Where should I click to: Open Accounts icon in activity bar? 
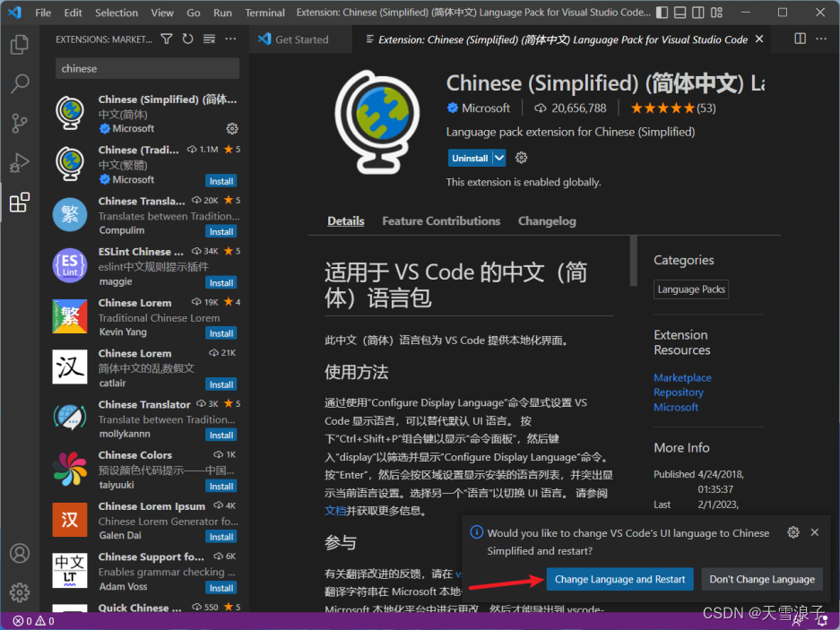click(x=20, y=553)
